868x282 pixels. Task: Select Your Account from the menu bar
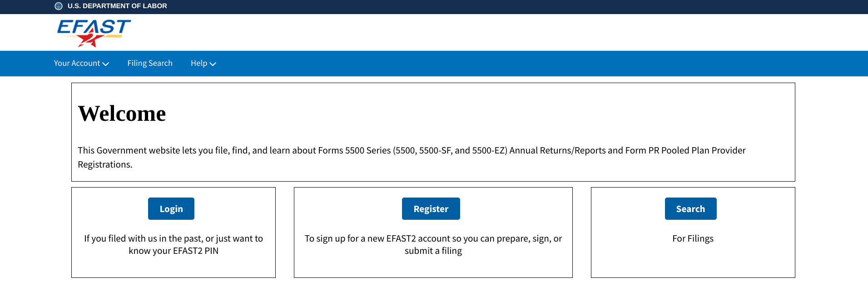click(x=77, y=63)
